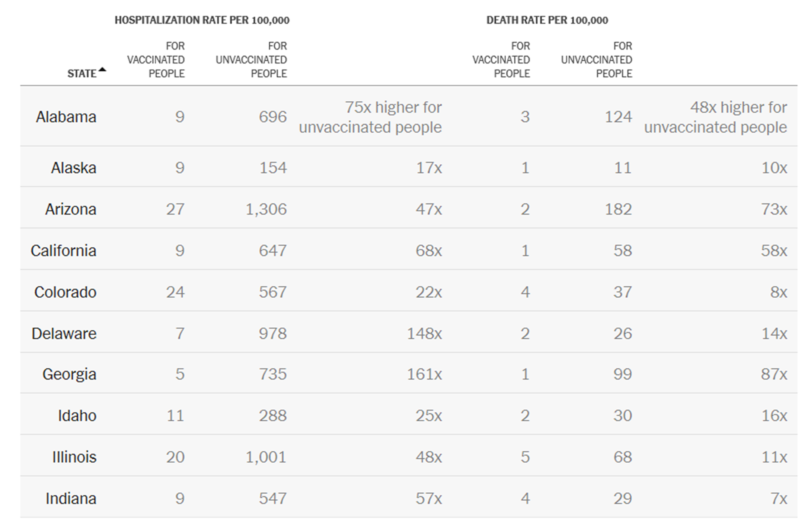Viewport: 804px width, 532px height.
Task: Select Delaware in the table
Action: [64, 334]
